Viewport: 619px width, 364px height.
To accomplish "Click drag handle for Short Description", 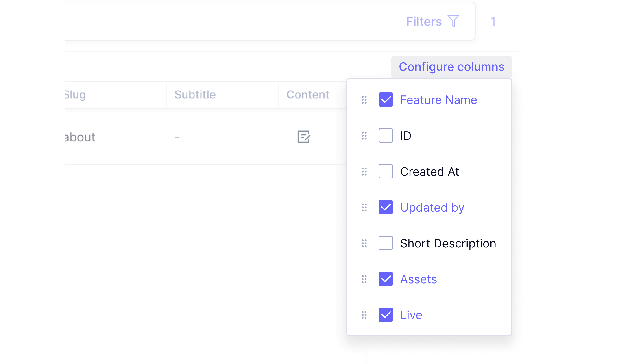I will (x=364, y=243).
